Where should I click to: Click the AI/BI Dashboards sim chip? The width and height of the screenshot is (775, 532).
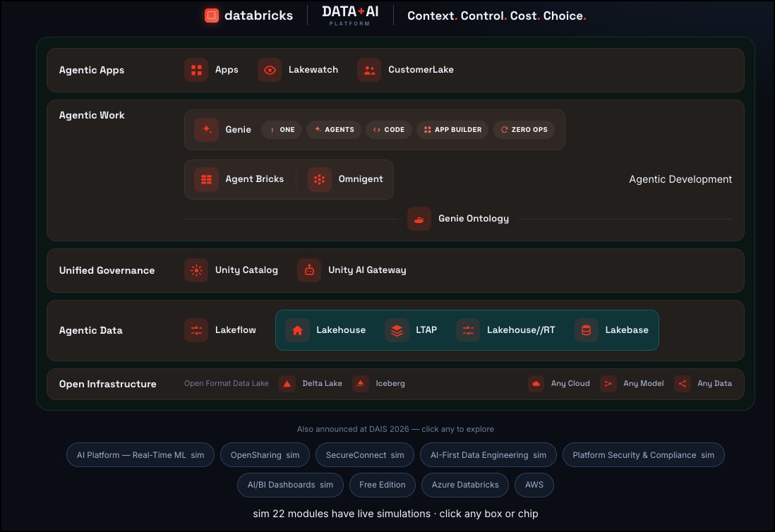(290, 485)
